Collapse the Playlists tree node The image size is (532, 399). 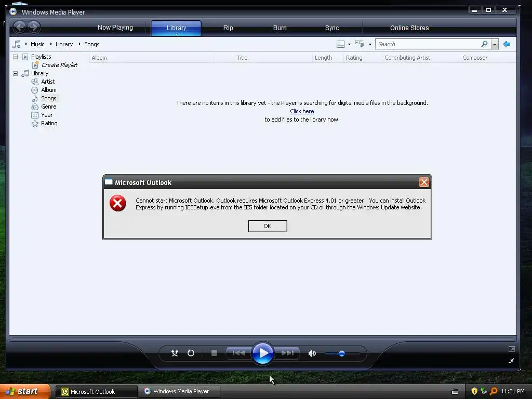coord(15,57)
